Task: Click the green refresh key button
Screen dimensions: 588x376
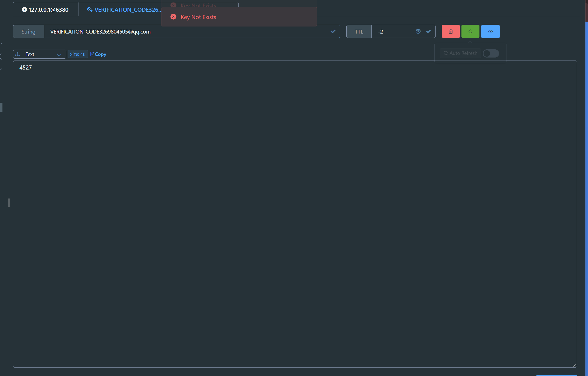Action: tap(470, 31)
